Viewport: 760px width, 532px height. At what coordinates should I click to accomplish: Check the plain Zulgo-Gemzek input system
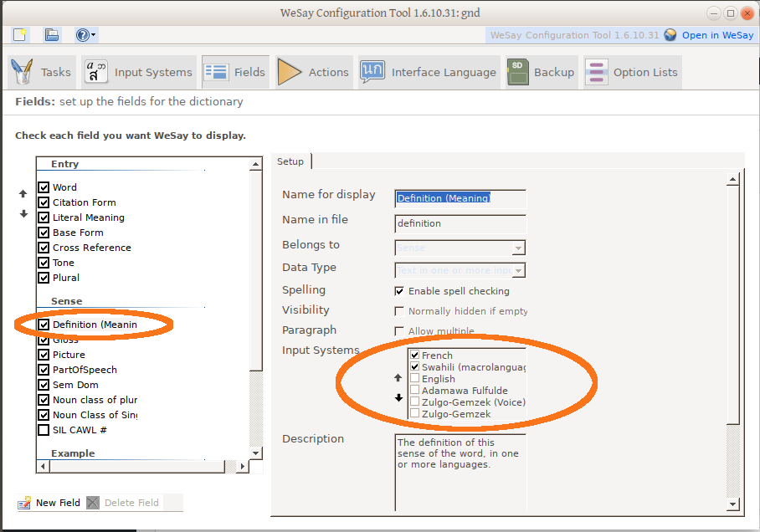click(415, 413)
